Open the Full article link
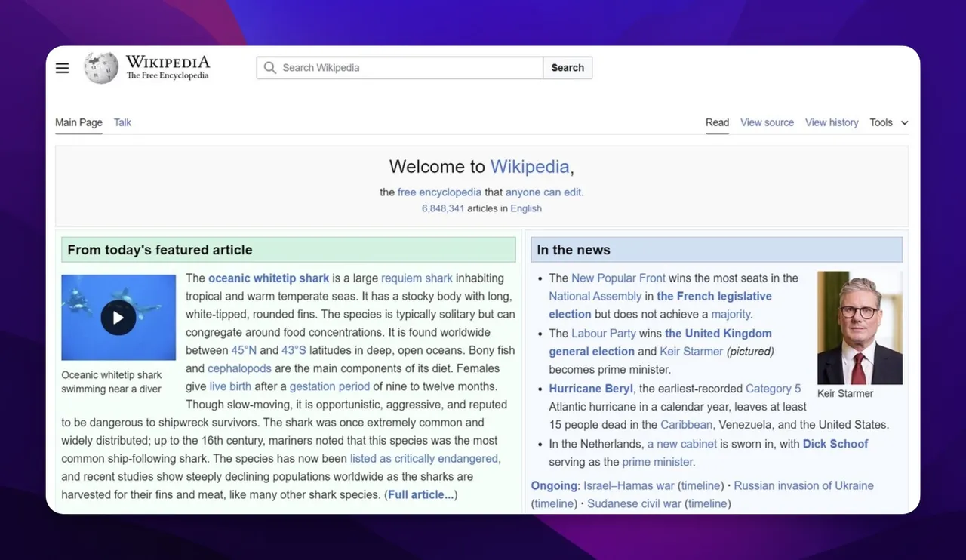The width and height of the screenshot is (966, 560). tap(421, 495)
